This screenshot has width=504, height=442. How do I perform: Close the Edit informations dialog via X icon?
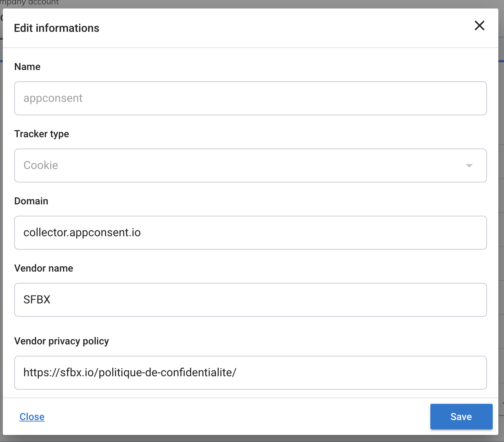479,26
